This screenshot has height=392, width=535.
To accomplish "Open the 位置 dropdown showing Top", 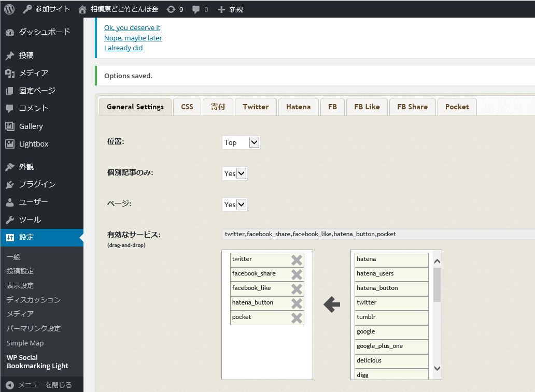I will tap(241, 142).
